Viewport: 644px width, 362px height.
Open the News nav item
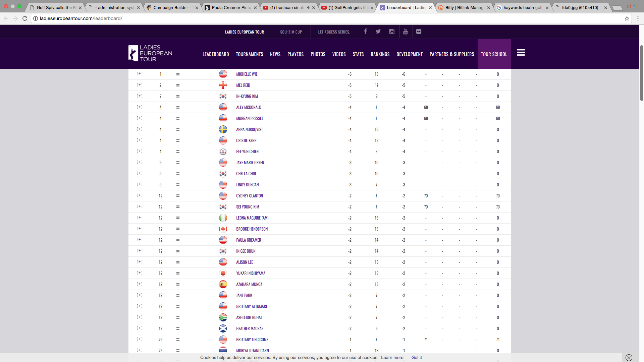[275, 54]
